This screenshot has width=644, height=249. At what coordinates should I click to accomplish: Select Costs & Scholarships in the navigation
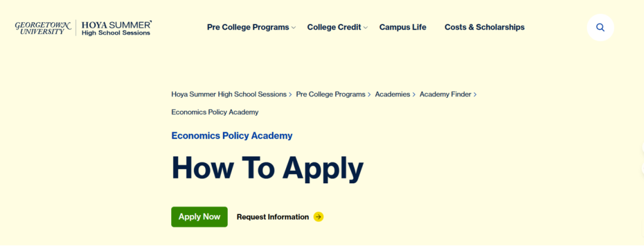(484, 27)
